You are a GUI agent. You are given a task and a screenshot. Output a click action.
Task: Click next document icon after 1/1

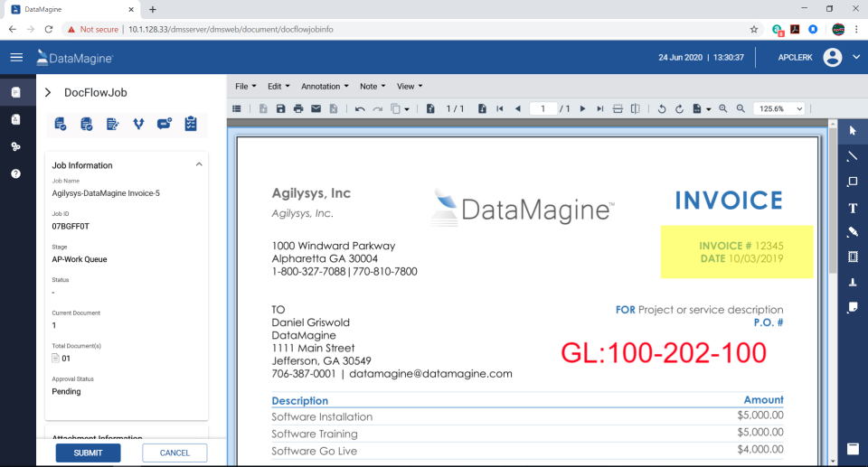tap(482, 109)
